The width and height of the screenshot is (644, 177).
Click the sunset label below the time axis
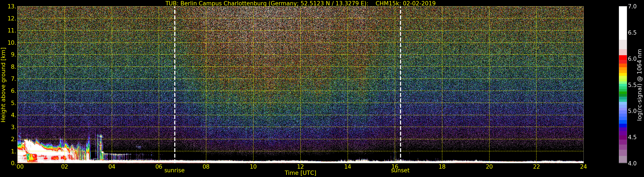pos(400,171)
